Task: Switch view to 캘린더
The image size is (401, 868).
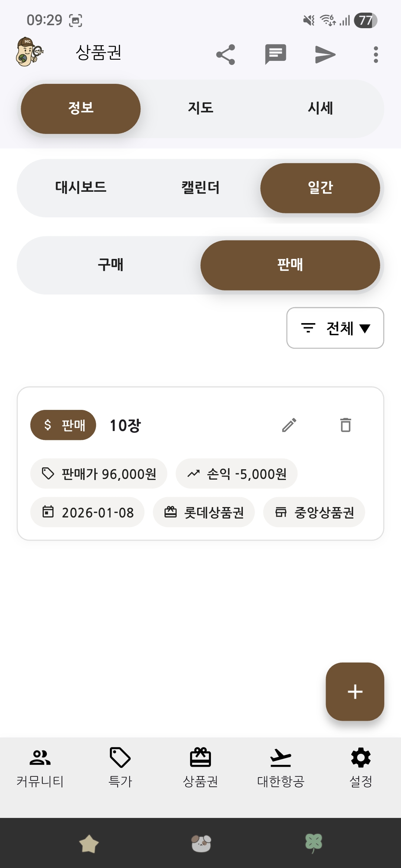Action: pyautogui.click(x=200, y=188)
